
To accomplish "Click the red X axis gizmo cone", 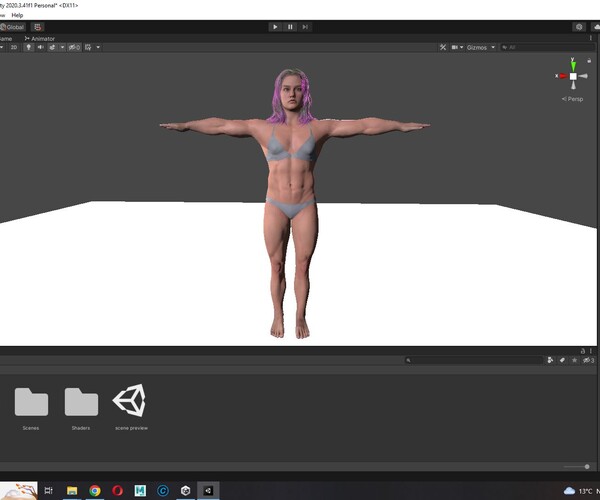I will [562, 76].
